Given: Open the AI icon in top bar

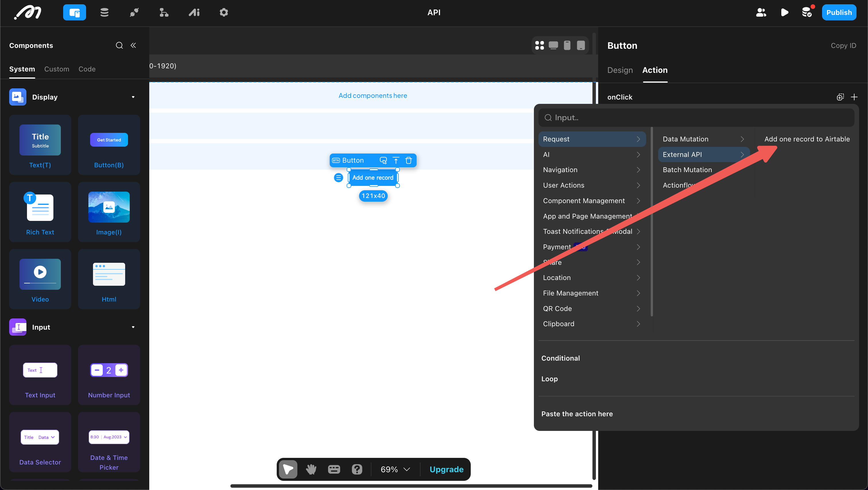Looking at the screenshot, I should coord(194,12).
